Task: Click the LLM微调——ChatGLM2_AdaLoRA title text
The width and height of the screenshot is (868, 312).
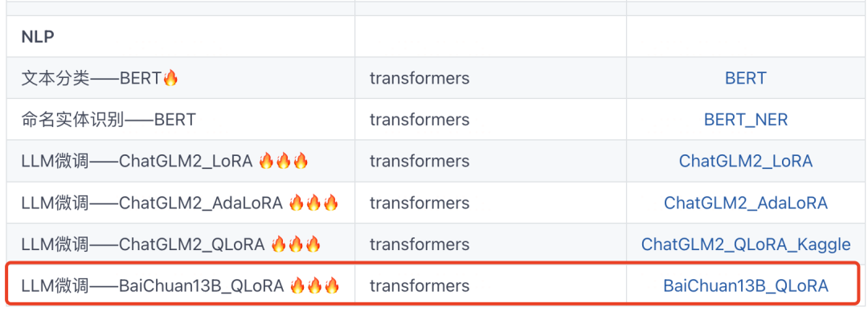Action: 152,203
